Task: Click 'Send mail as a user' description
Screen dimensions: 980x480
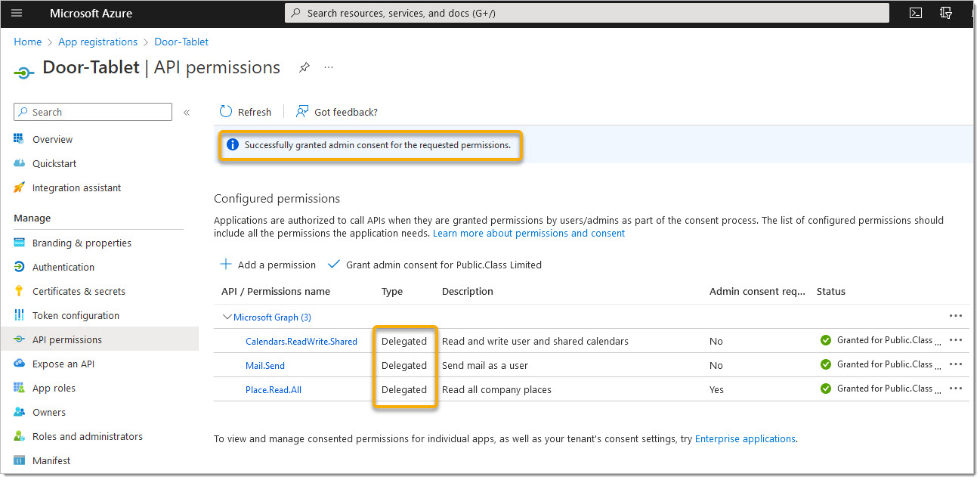Action: click(x=485, y=365)
